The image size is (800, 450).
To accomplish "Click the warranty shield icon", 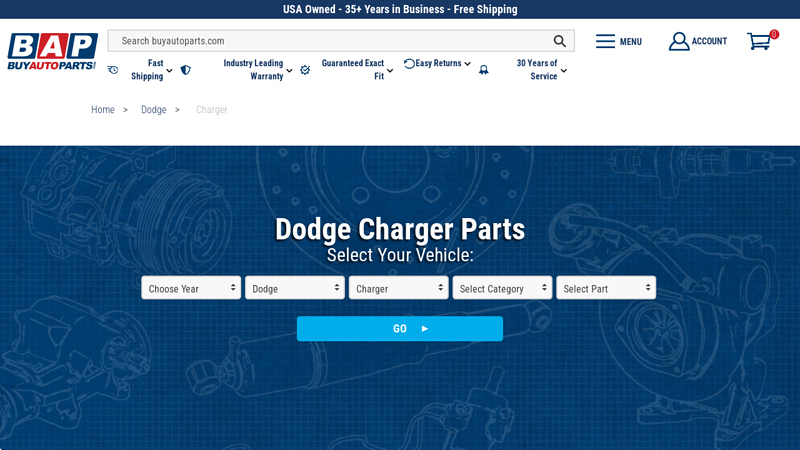I will click(x=186, y=70).
